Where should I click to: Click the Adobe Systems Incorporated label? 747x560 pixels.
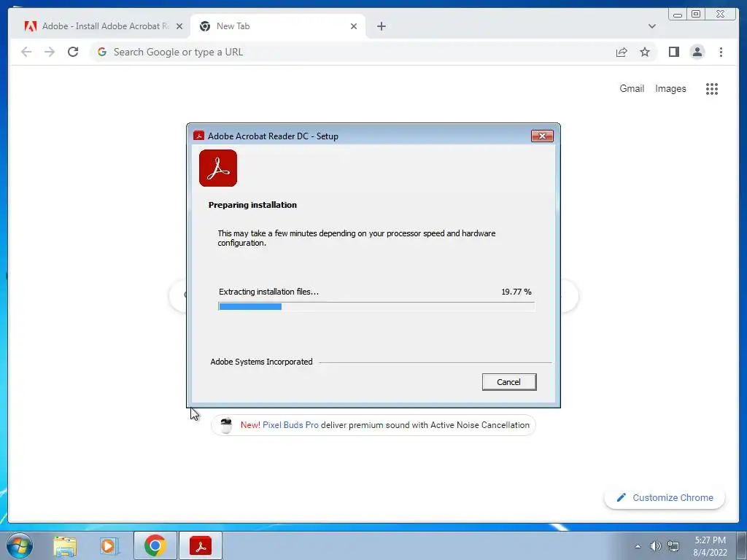pos(262,362)
